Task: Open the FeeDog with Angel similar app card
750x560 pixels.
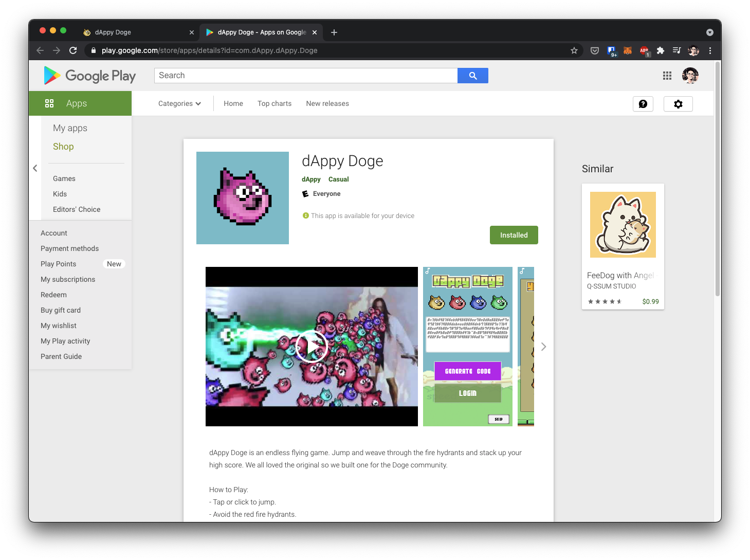Action: 623,247
